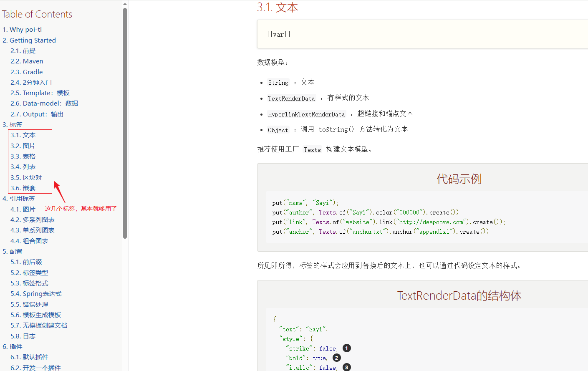Click callout badge 1 next to strike property
This screenshot has height=371, width=588.
tap(346, 348)
